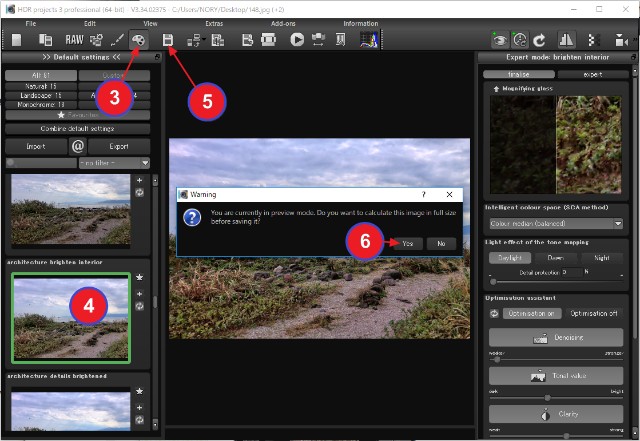
Task: Open the Extras menu
Action: pos(214,21)
